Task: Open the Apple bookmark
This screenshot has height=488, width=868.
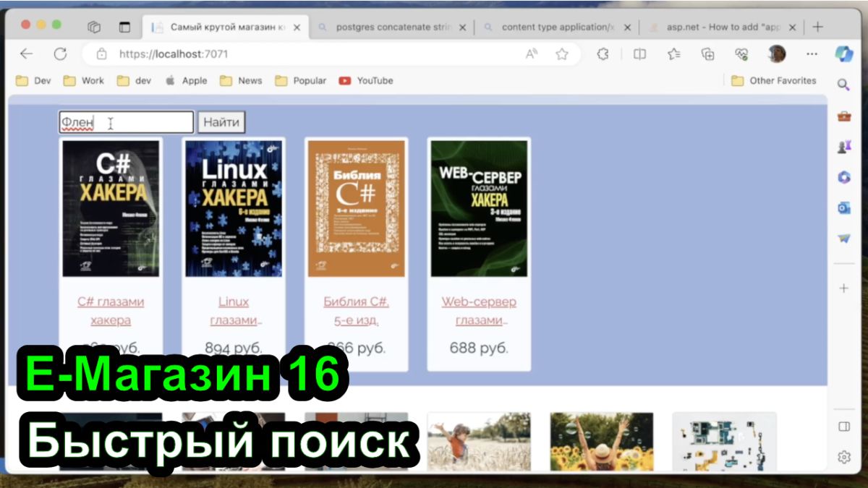Action: point(186,81)
